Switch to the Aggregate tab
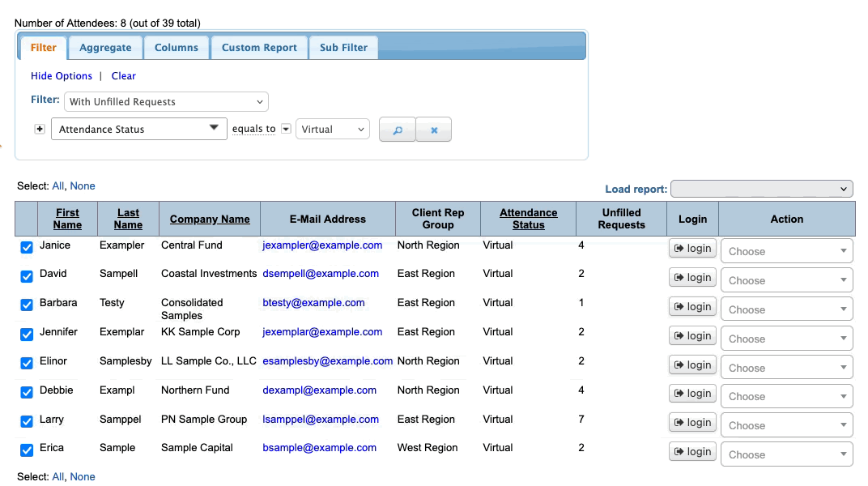This screenshot has width=868, height=486. pyautogui.click(x=105, y=48)
